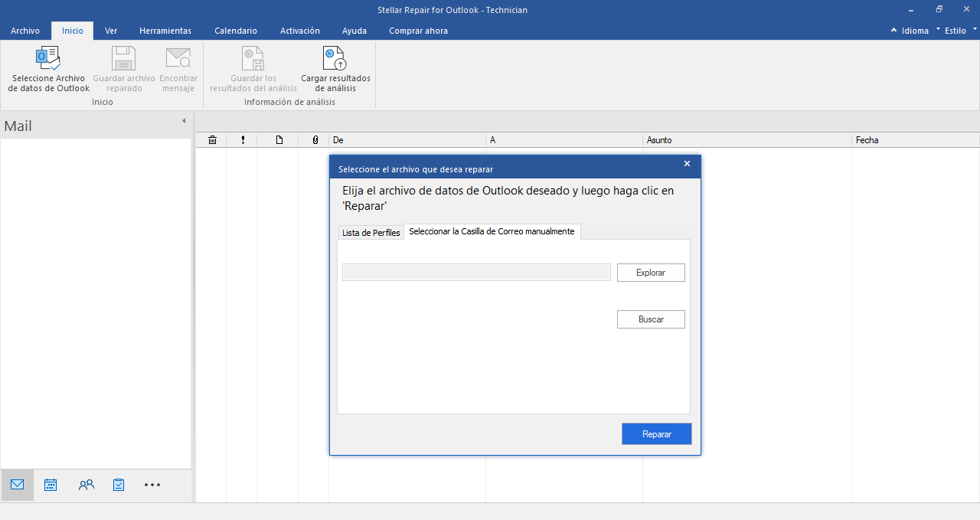Viewport: 980px width, 520px height.
Task: Select Seleccionar la Casilla de Correo manualmente tab
Action: tap(492, 231)
